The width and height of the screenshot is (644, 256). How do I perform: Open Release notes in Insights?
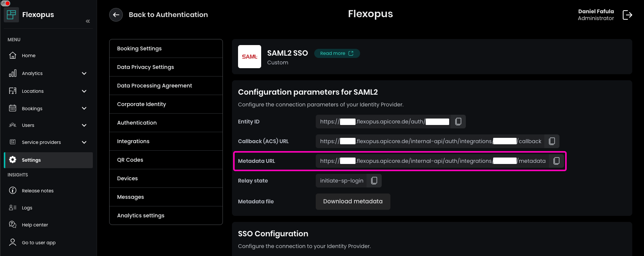pos(38,191)
